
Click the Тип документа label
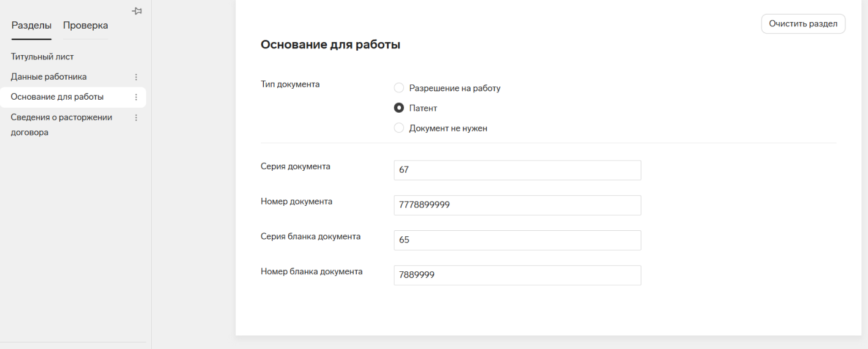click(290, 84)
